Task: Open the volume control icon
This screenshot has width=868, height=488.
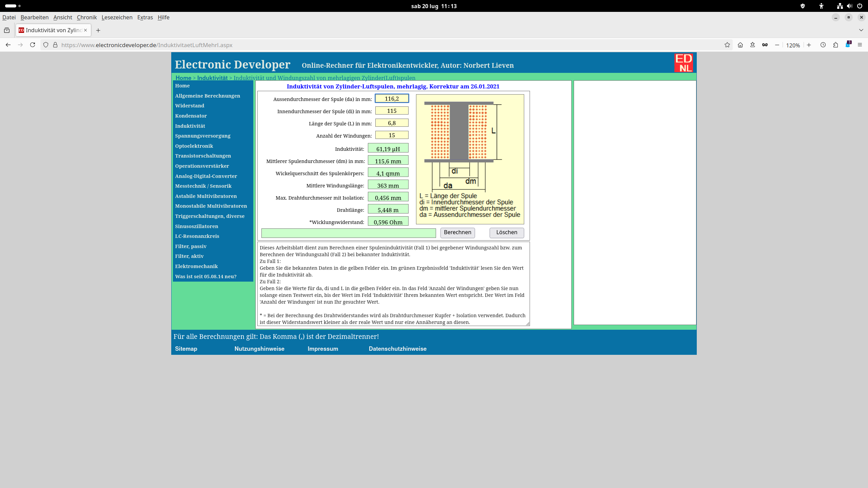Action: click(x=849, y=6)
